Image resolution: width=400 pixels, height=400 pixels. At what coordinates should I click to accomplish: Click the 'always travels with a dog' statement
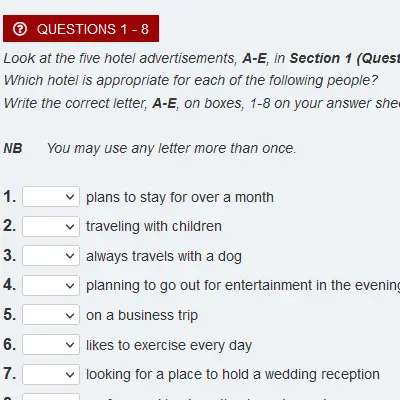pos(164,256)
